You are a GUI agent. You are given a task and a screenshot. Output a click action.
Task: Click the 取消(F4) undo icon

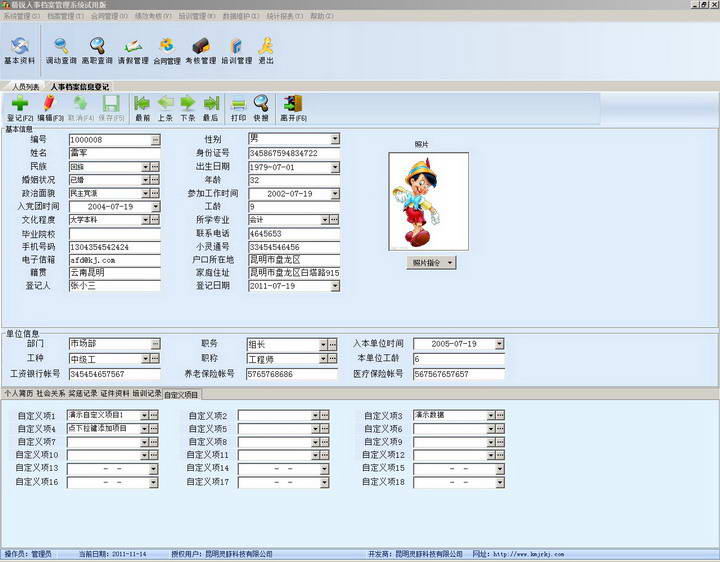81,108
